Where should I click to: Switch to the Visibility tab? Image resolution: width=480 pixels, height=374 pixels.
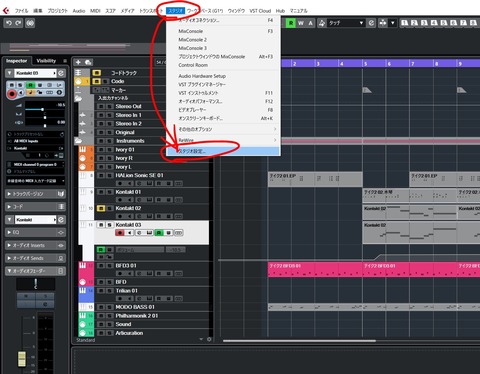(46, 61)
